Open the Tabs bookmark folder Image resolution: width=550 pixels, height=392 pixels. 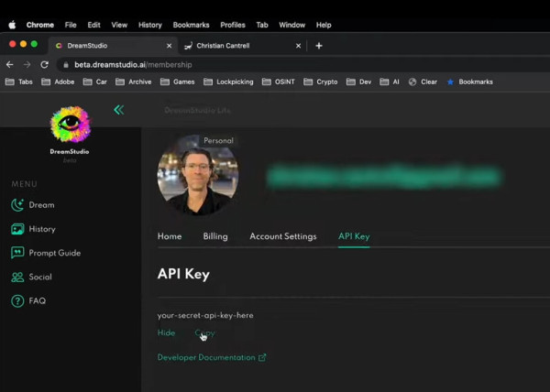[19, 82]
